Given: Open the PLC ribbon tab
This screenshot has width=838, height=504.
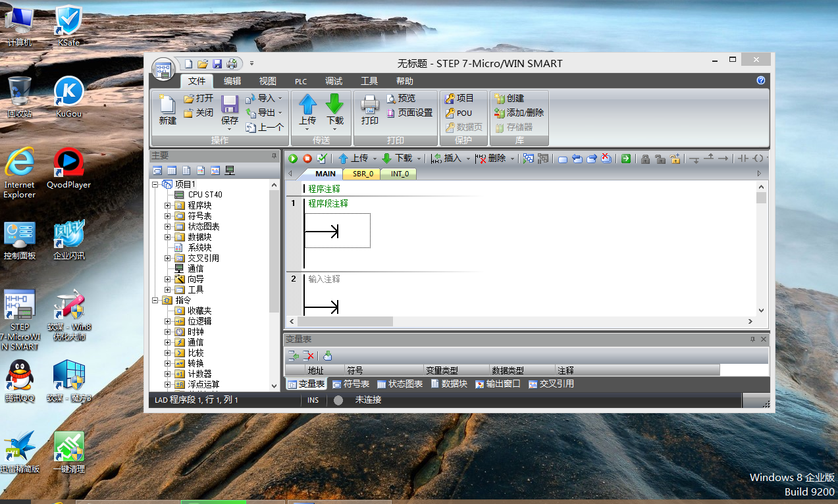Looking at the screenshot, I should coord(301,82).
